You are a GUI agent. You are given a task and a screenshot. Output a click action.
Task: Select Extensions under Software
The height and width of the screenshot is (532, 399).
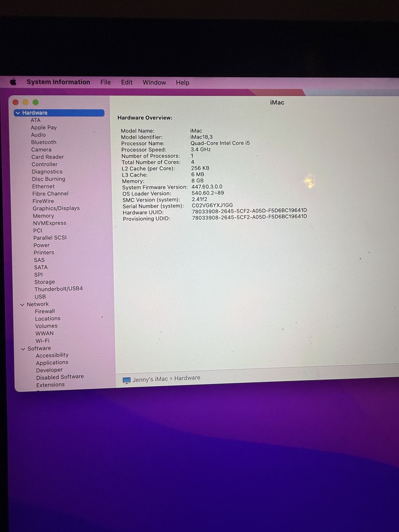tap(51, 385)
